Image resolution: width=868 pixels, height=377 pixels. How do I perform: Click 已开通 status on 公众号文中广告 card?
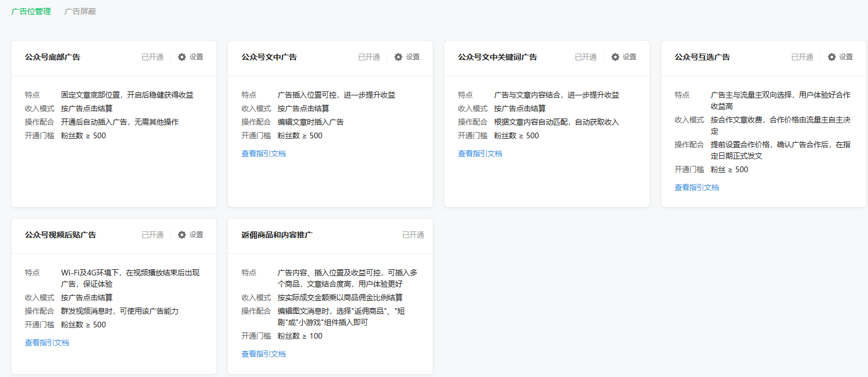pos(369,57)
